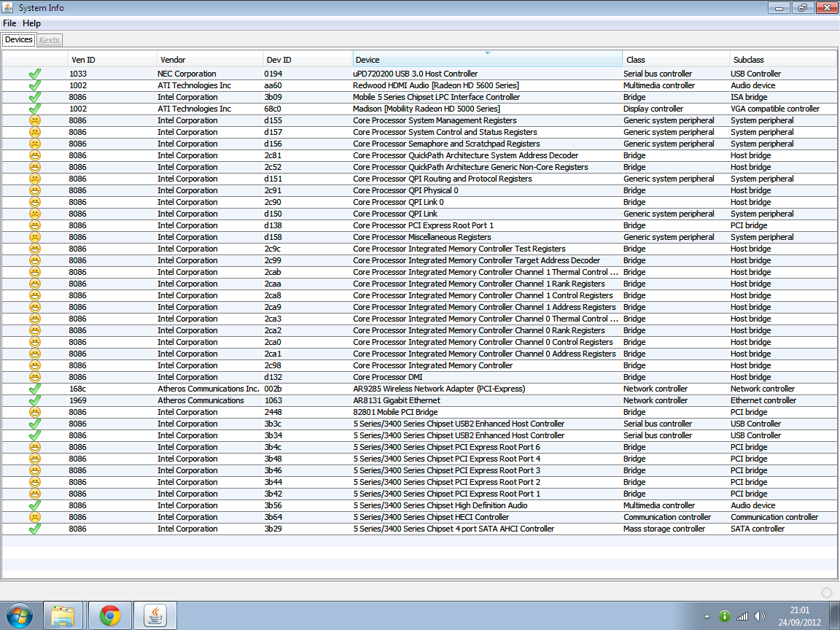Select the Devices tab

pyautogui.click(x=19, y=40)
